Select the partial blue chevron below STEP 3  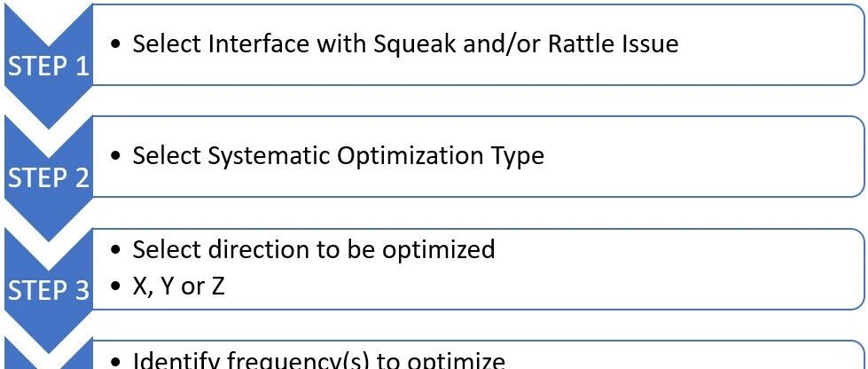pos(48,351)
